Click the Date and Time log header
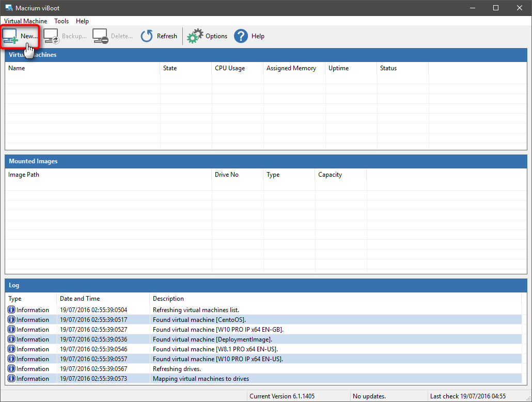This screenshot has width=532, height=402. (103, 299)
